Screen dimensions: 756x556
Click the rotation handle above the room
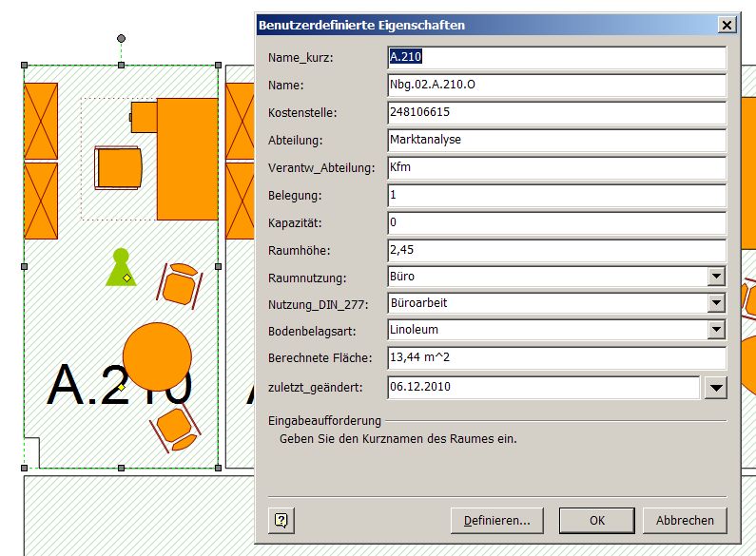[x=121, y=39]
